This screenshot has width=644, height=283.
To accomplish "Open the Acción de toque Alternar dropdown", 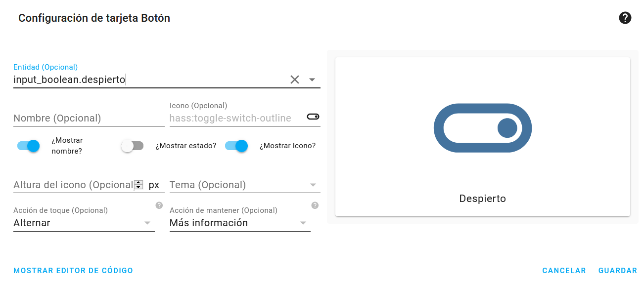I will tap(84, 223).
